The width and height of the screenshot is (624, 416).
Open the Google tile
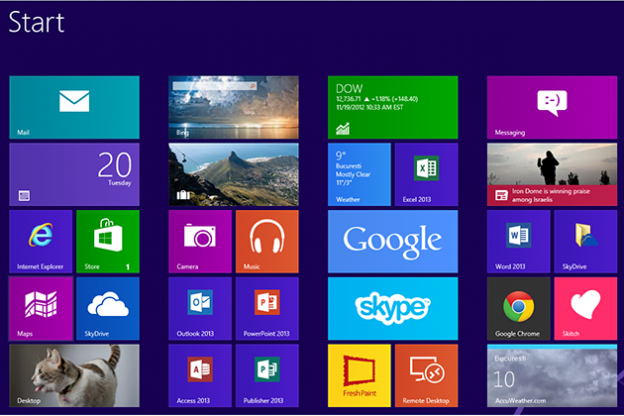(393, 242)
